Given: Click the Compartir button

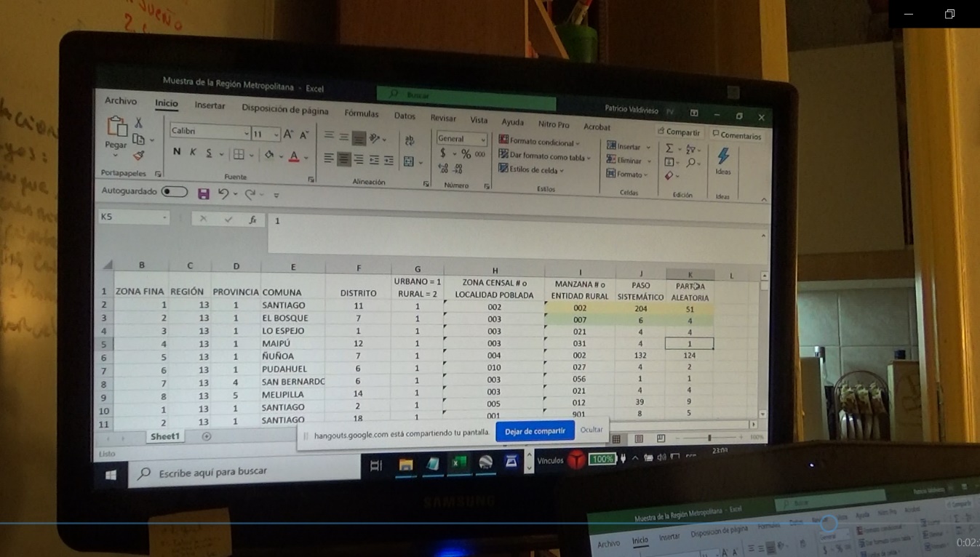Looking at the screenshot, I should pyautogui.click(x=679, y=132).
